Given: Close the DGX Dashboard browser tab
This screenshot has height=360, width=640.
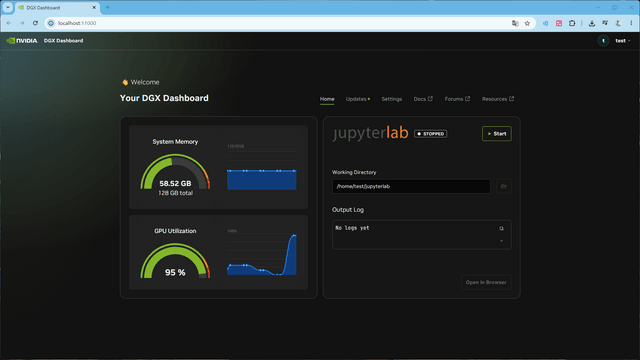Looking at the screenshot, I should click(x=94, y=7).
